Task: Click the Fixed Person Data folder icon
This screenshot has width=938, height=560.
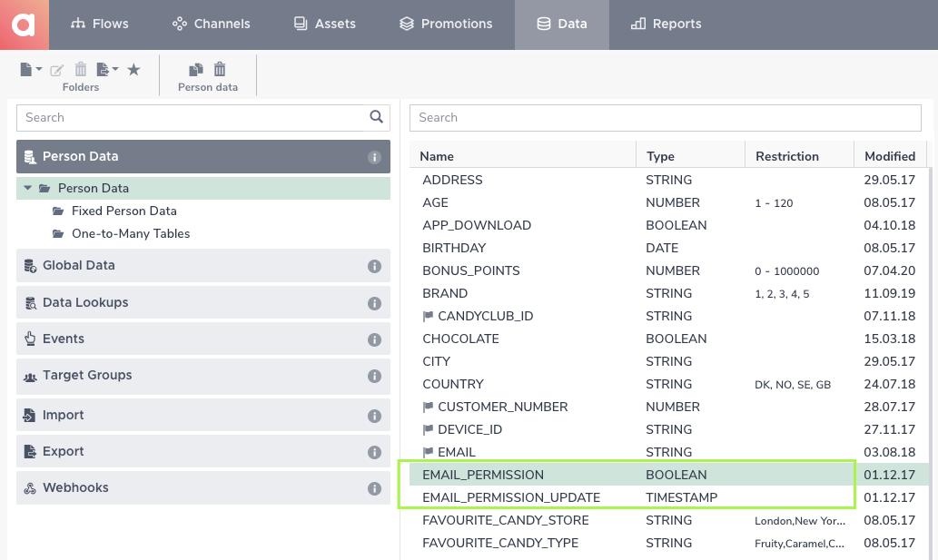Action: (x=58, y=211)
